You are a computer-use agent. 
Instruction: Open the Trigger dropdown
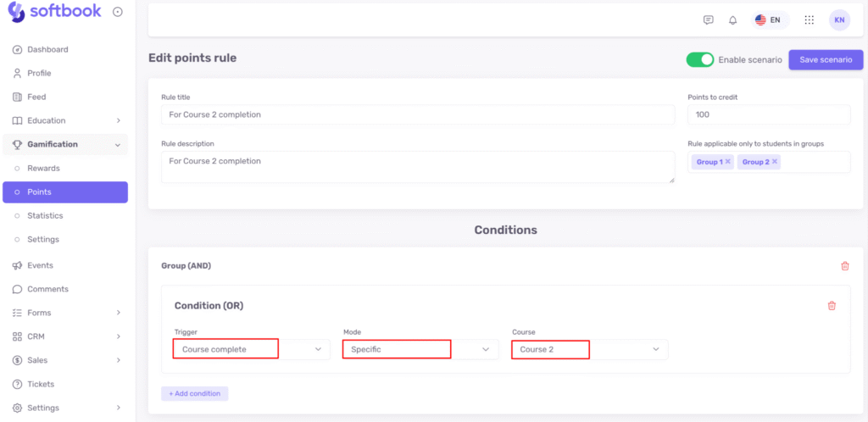(251, 349)
